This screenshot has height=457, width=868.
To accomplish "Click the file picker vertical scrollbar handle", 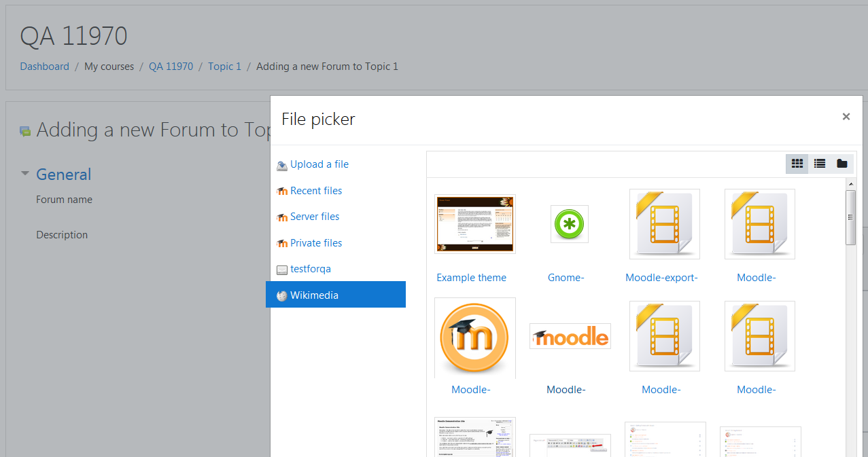I will pos(850,217).
